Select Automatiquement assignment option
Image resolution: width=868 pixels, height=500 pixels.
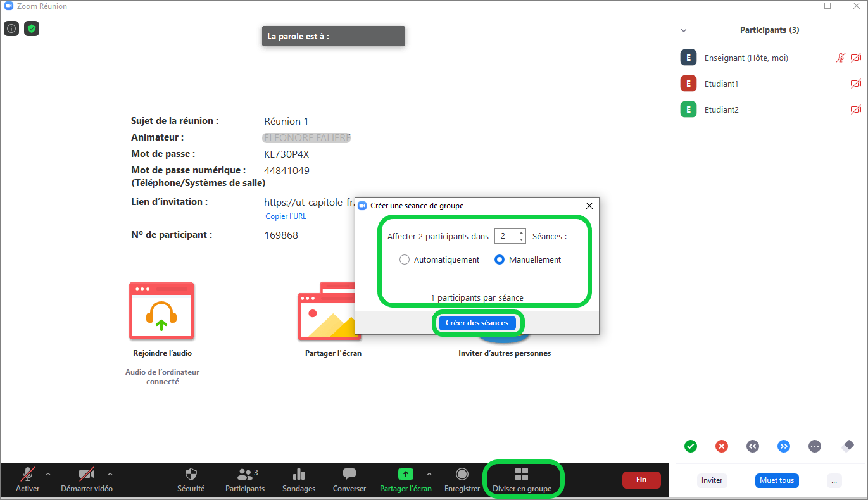(x=439, y=259)
